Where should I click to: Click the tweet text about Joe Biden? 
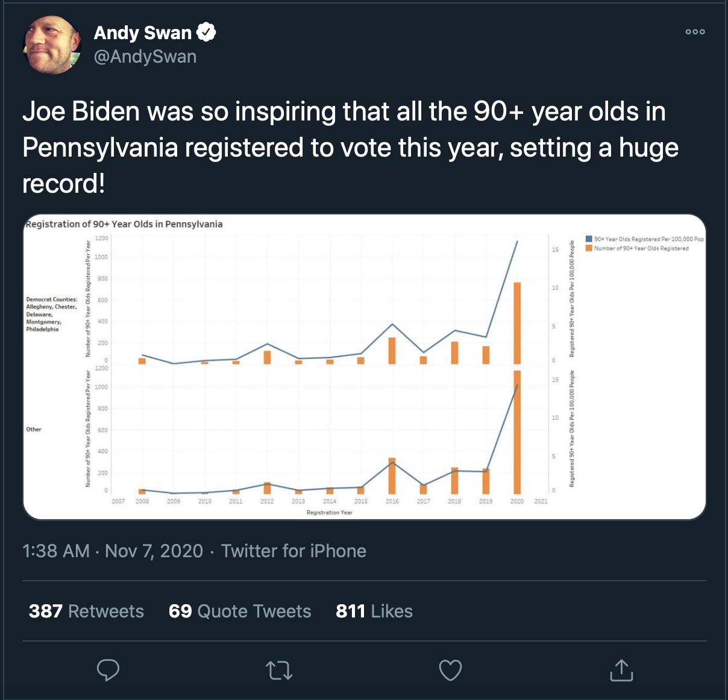(x=350, y=148)
